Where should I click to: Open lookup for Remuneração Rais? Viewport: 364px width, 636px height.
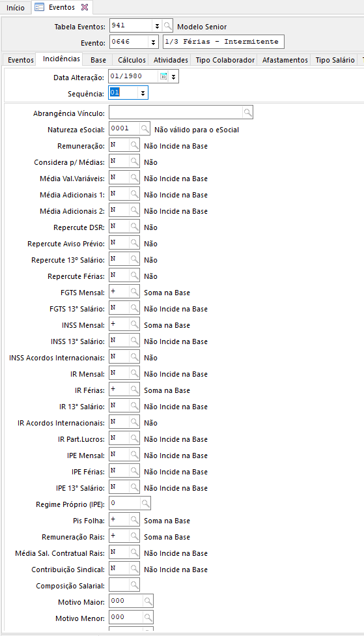(134, 536)
